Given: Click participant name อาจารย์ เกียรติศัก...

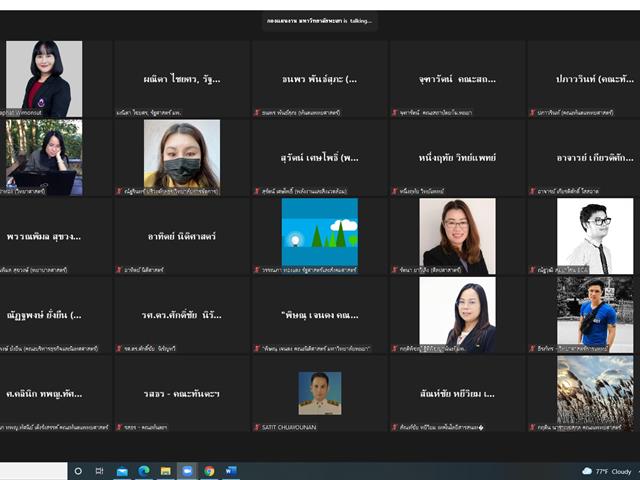Looking at the screenshot, I should click(x=595, y=158).
